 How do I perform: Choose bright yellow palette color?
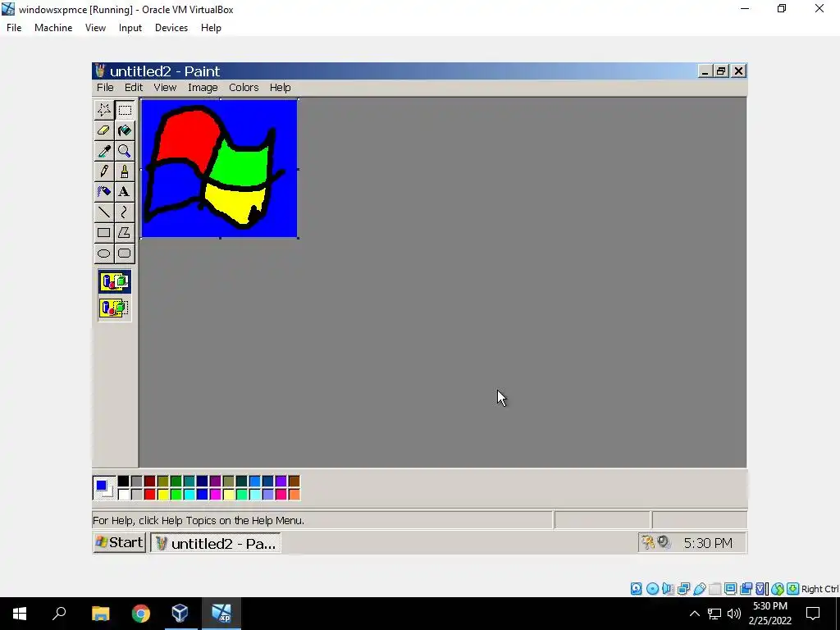click(x=163, y=494)
